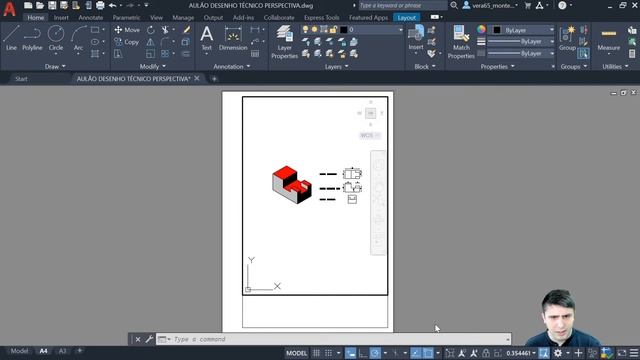Open the Manage ribbon tab

[x=183, y=18]
